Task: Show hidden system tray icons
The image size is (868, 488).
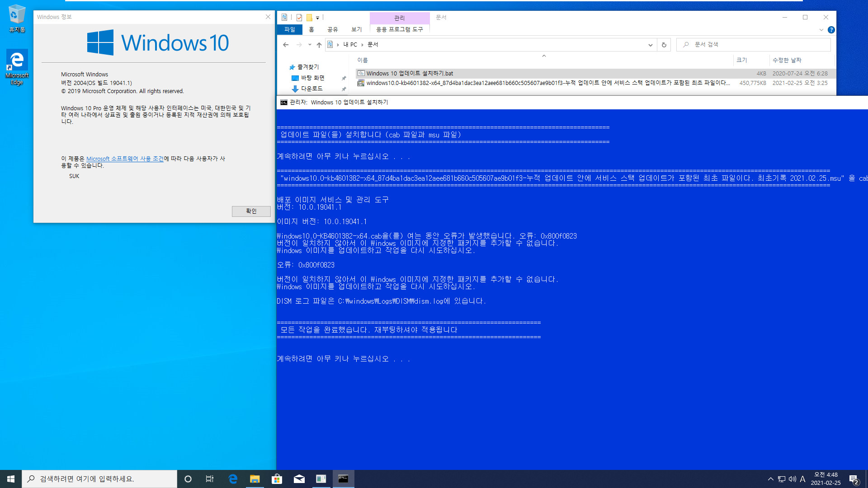Action: [x=770, y=479]
